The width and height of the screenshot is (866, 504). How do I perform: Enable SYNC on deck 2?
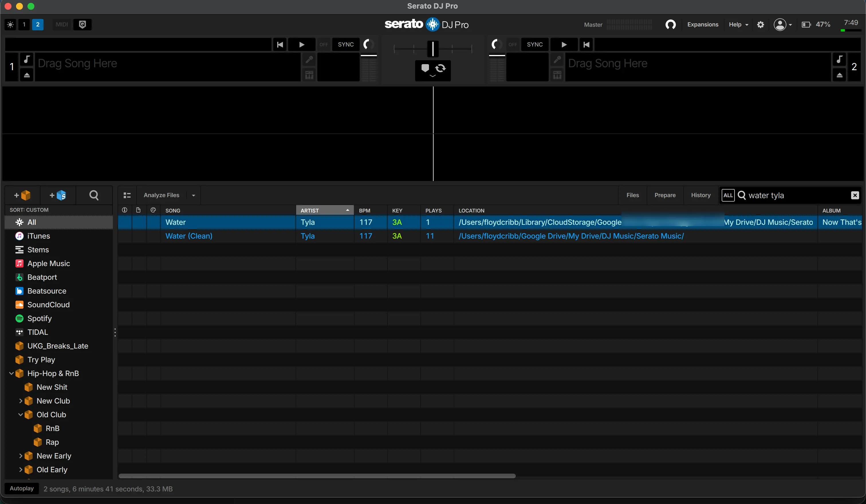pyautogui.click(x=535, y=44)
